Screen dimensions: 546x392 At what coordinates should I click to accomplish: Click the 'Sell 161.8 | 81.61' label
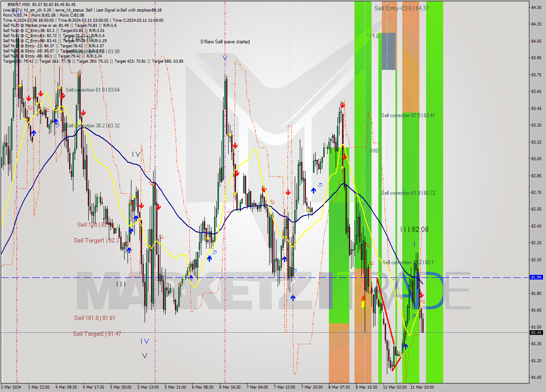pos(95,318)
